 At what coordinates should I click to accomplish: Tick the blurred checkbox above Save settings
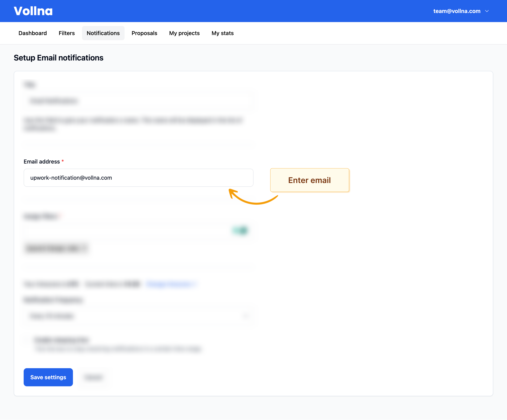(27, 340)
